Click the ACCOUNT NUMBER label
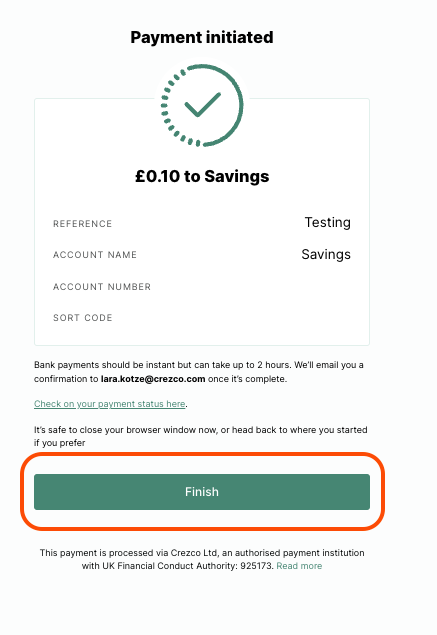This screenshot has height=635, width=437. click(x=102, y=287)
